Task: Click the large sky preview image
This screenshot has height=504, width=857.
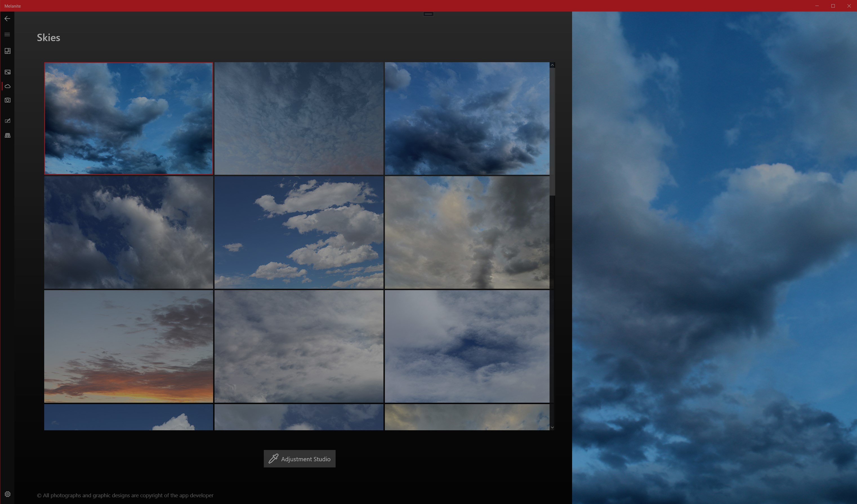Action: point(714,257)
